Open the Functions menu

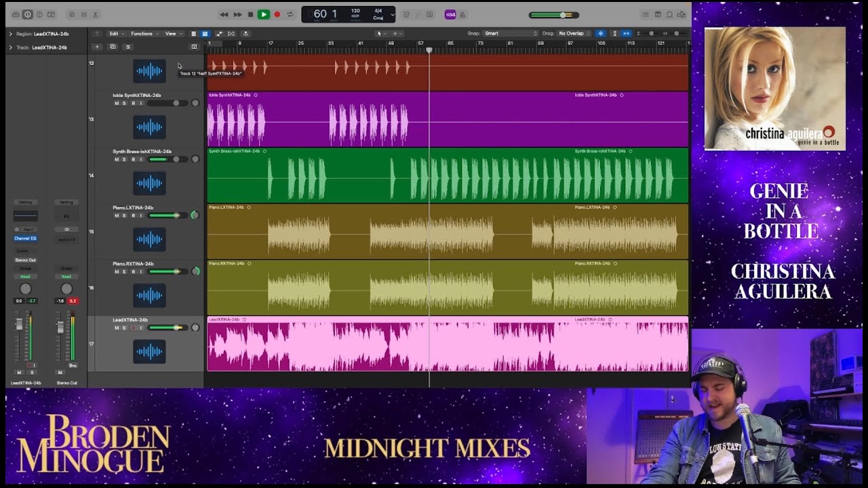click(144, 33)
